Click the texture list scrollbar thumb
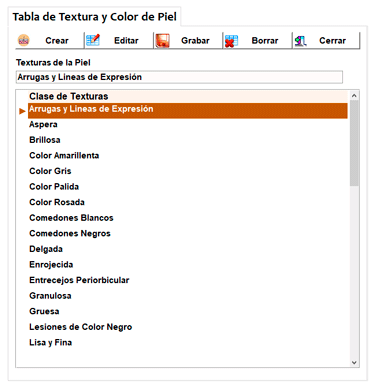 (x=354, y=143)
